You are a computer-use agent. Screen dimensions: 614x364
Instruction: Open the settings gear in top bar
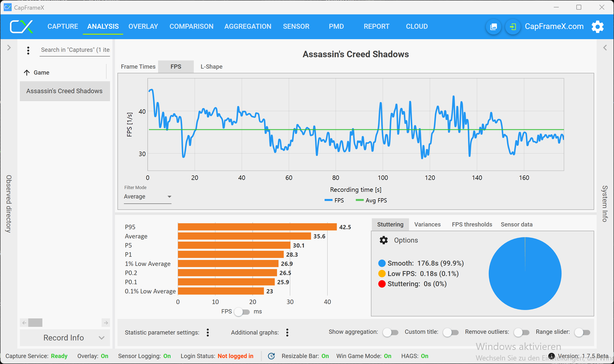[597, 27]
